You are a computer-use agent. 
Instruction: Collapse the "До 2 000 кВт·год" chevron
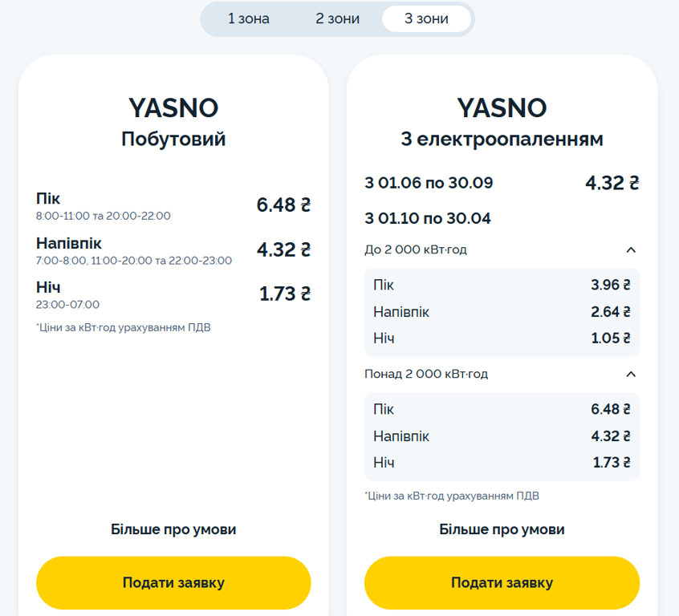click(x=631, y=249)
